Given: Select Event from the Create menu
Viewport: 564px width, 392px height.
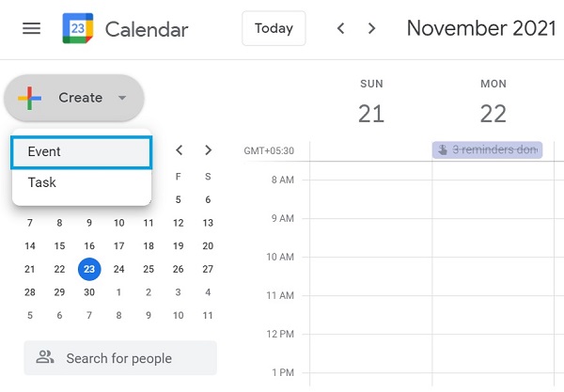Looking at the screenshot, I should [x=81, y=152].
